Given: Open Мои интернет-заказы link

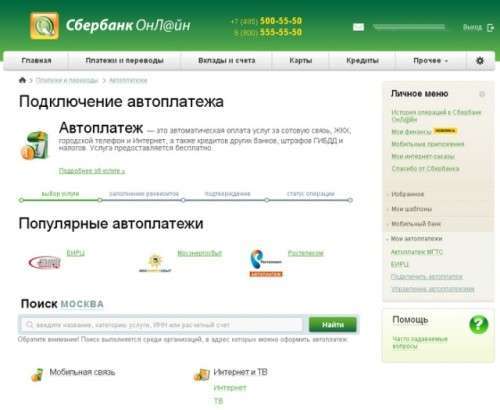Looking at the screenshot, I should 423,156.
